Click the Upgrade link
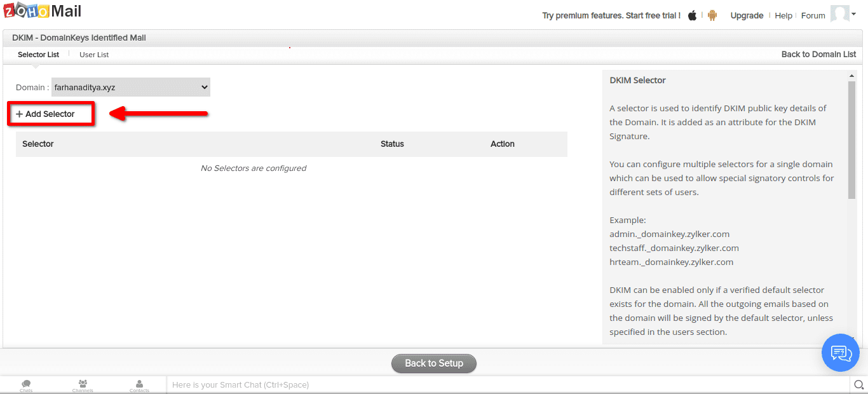This screenshot has height=394, width=868. (x=747, y=15)
